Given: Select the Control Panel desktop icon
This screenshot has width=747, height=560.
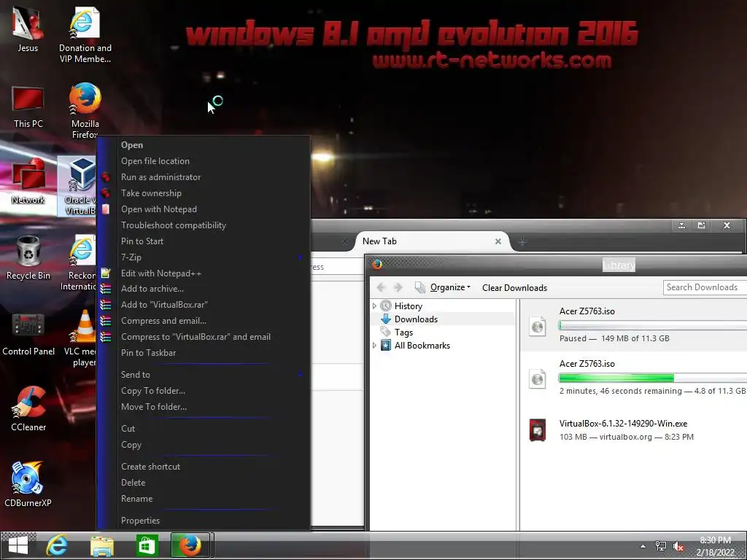Looking at the screenshot, I should point(28,334).
